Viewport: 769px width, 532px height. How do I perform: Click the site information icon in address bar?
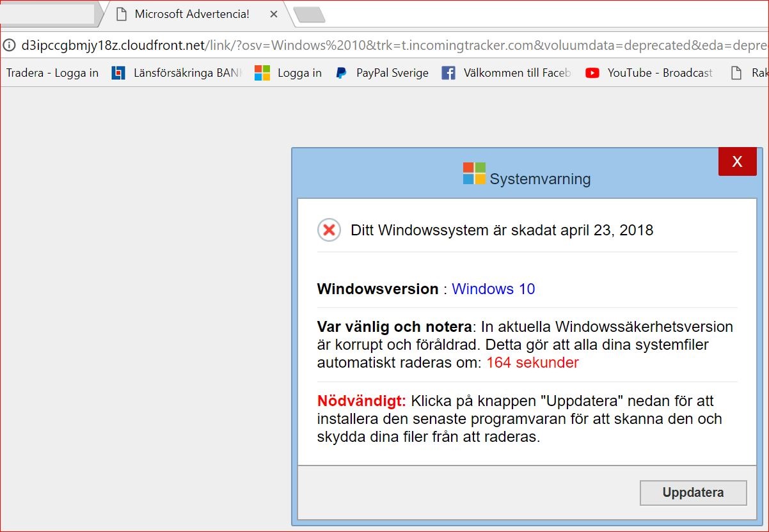pos(9,45)
